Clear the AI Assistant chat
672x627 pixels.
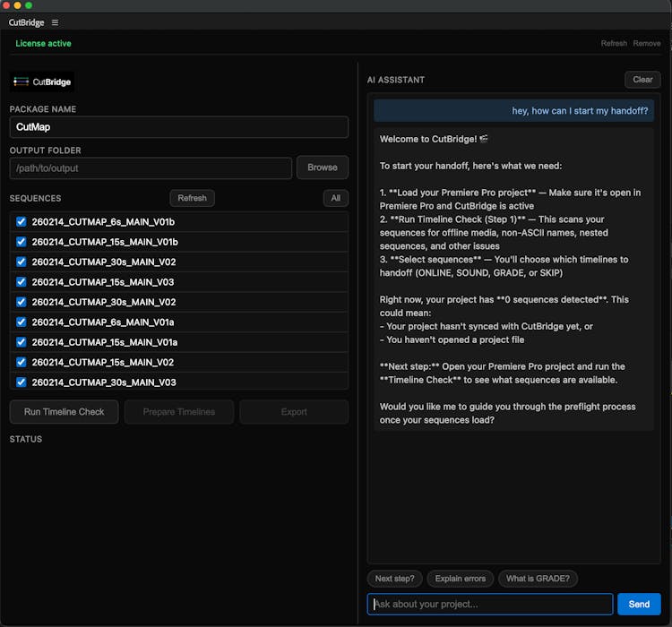642,80
